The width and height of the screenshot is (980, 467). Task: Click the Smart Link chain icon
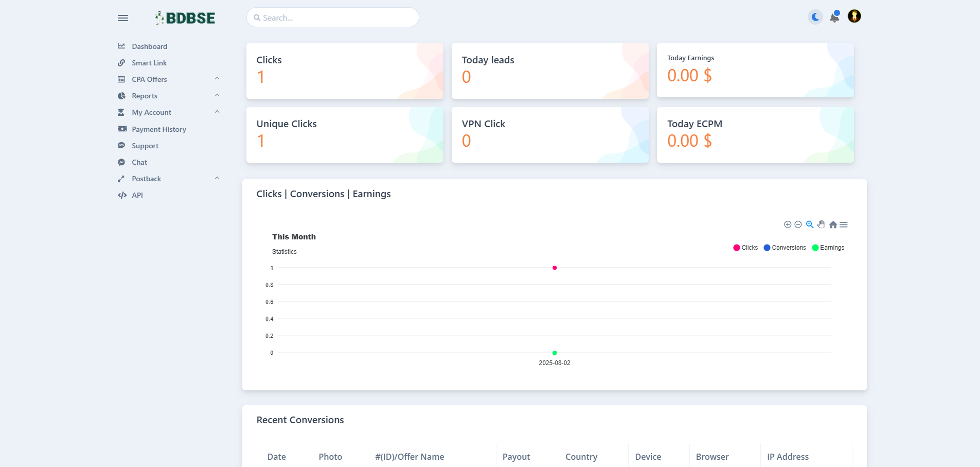pos(121,63)
